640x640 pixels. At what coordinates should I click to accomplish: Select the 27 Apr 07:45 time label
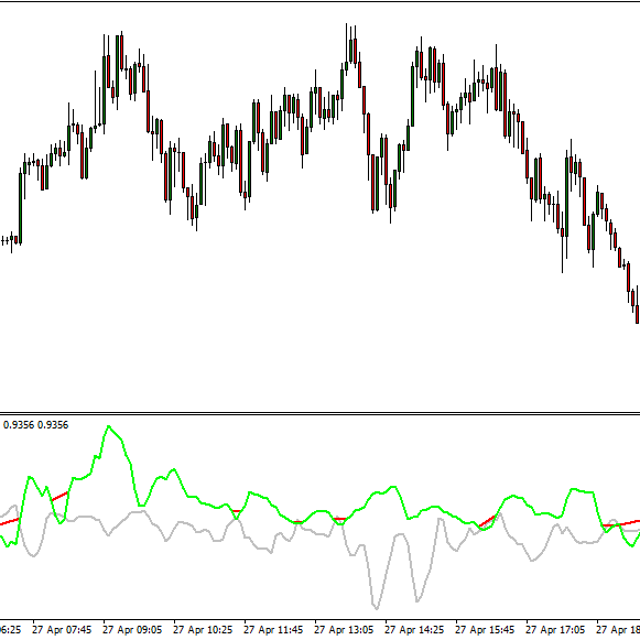pyautogui.click(x=62, y=631)
